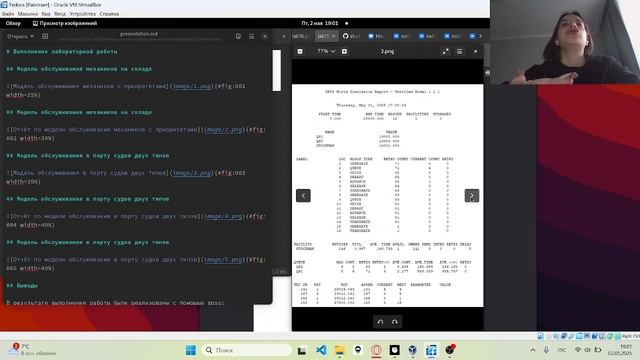Click the '# Выполнение лабораторной работы' heading
This screenshot has height=360, width=640.
[x=62, y=51]
